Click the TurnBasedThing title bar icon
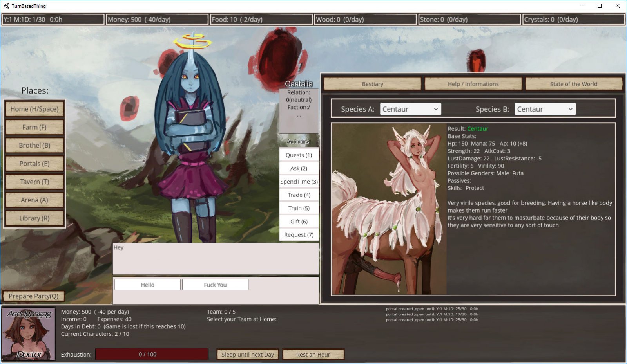Image resolution: width=627 pixels, height=364 pixels. 6,6
